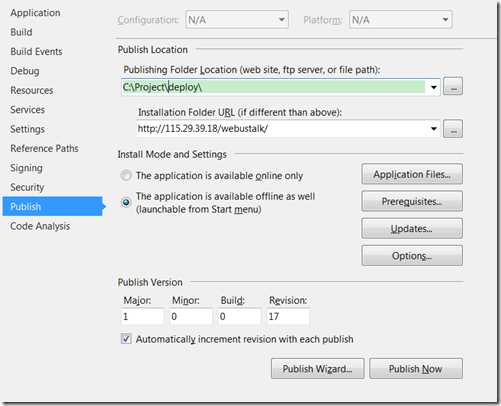Expand the Platform dropdown
Viewport: 501px width, 406px height.
pos(400,20)
